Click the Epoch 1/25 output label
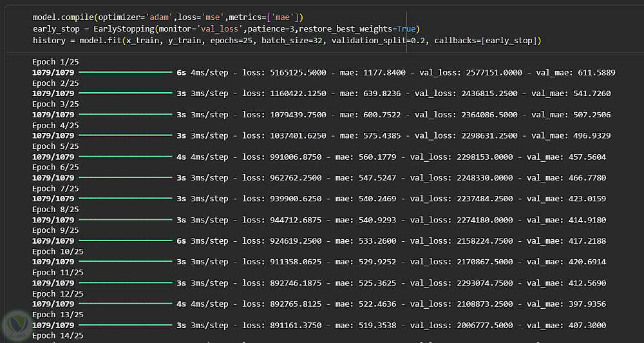This screenshot has height=343, width=644. (x=55, y=62)
